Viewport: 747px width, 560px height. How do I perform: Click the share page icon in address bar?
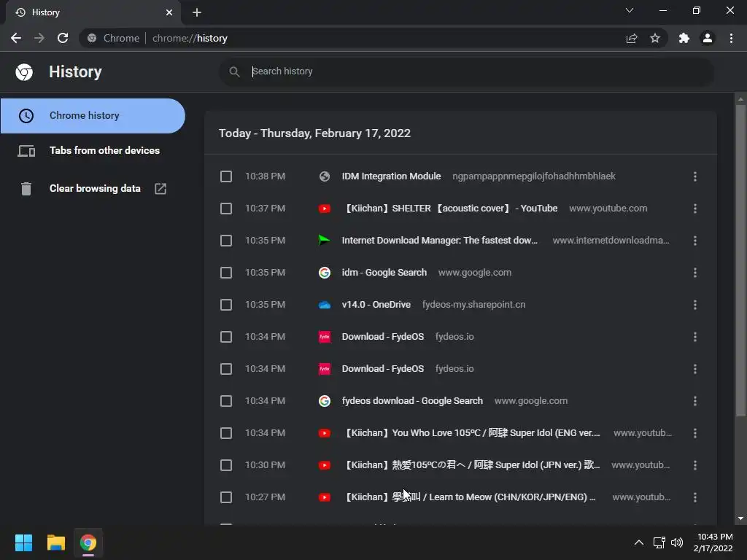click(632, 38)
